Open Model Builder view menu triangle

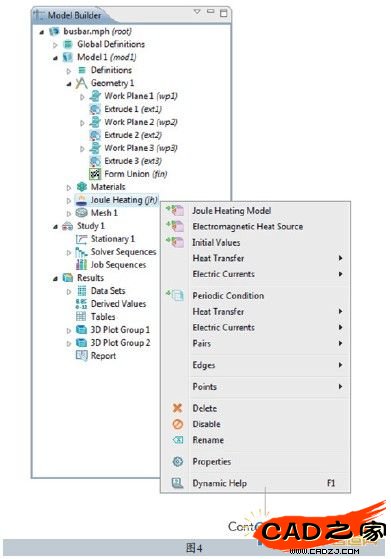coord(197,12)
